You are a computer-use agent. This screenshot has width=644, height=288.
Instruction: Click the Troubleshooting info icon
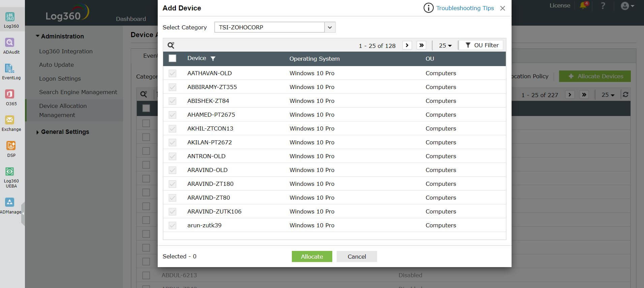coord(428,8)
